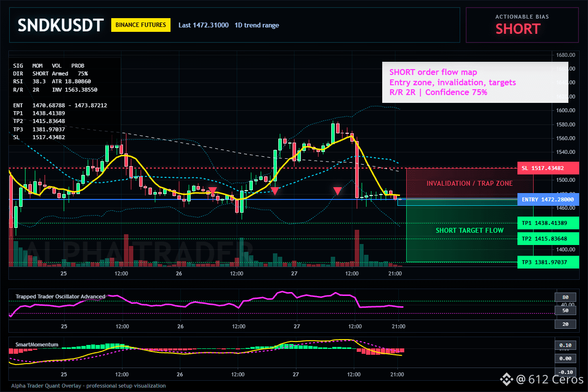
Task: Click the SNDKUSDT symbol title
Action: pos(61,25)
